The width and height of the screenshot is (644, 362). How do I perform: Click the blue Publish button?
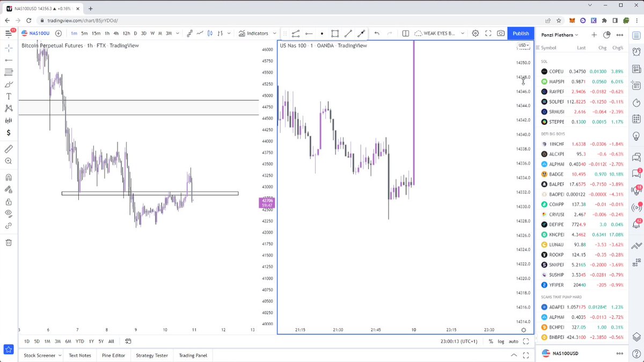click(x=521, y=33)
